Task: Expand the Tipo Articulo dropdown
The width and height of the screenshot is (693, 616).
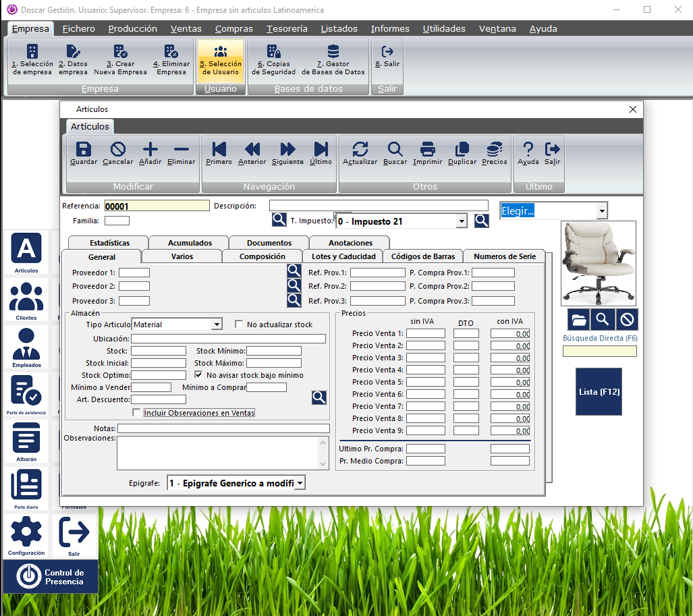Action: (216, 325)
